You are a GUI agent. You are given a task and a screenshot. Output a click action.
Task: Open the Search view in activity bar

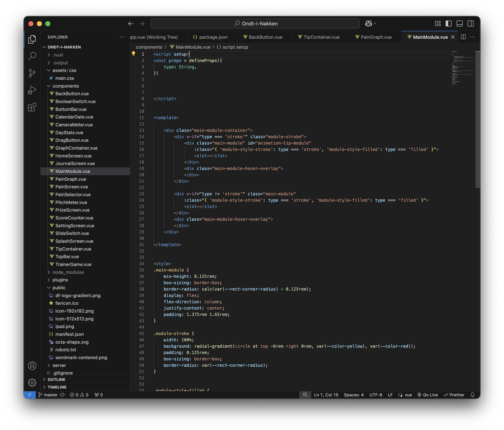point(32,56)
